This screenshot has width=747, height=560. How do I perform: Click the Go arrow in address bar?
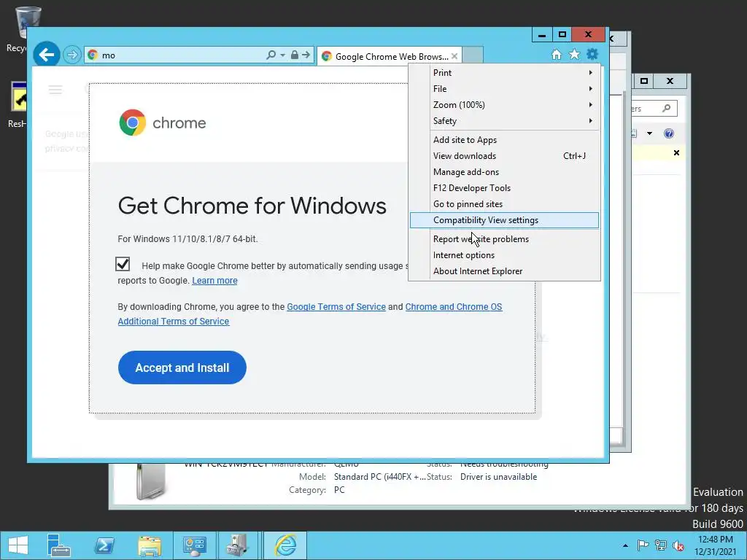[306, 55]
